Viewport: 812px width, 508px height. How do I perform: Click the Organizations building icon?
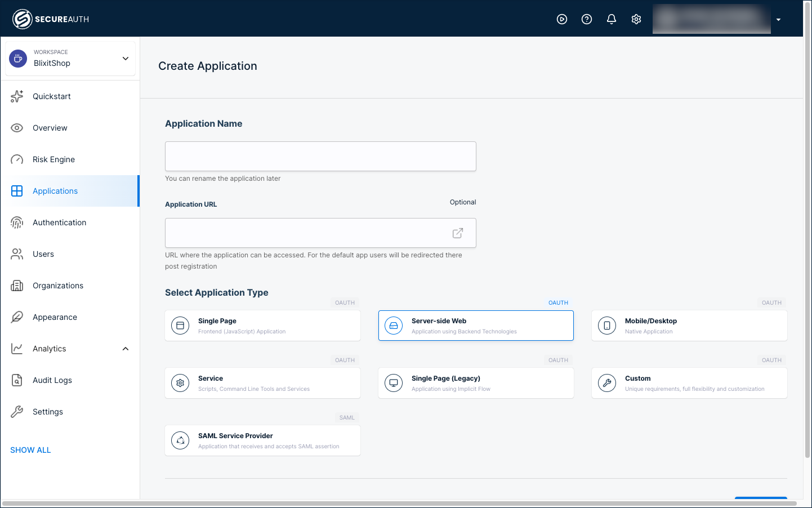click(17, 286)
